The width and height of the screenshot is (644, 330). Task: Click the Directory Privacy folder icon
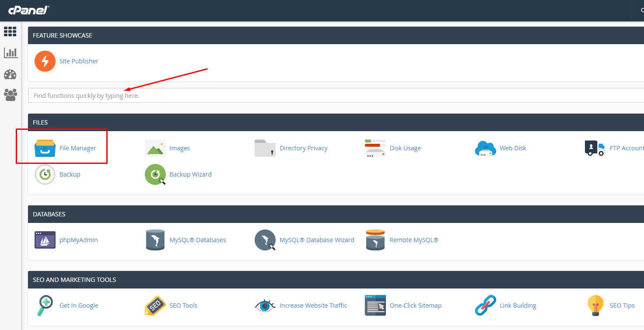coord(265,148)
